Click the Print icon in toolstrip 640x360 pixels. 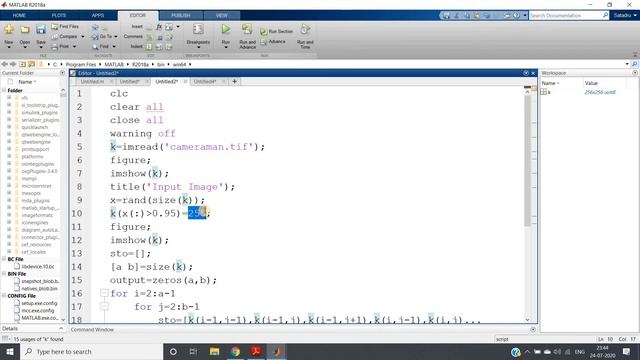(x=55, y=47)
